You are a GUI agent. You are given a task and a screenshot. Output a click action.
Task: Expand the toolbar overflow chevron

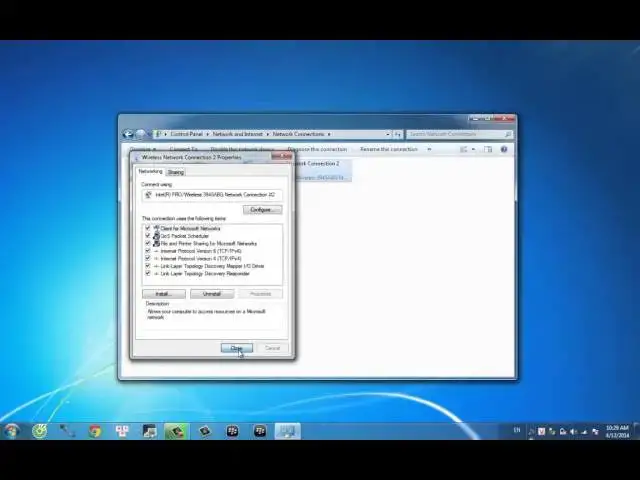(x=429, y=149)
